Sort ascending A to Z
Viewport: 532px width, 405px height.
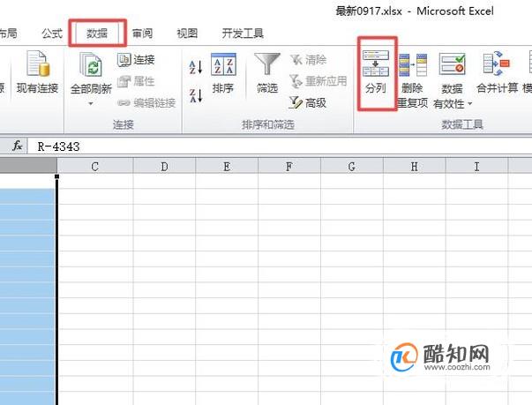point(196,67)
